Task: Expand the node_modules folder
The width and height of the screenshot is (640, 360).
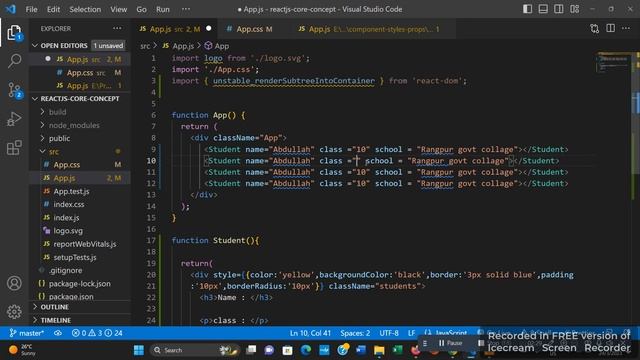Action: [73, 125]
